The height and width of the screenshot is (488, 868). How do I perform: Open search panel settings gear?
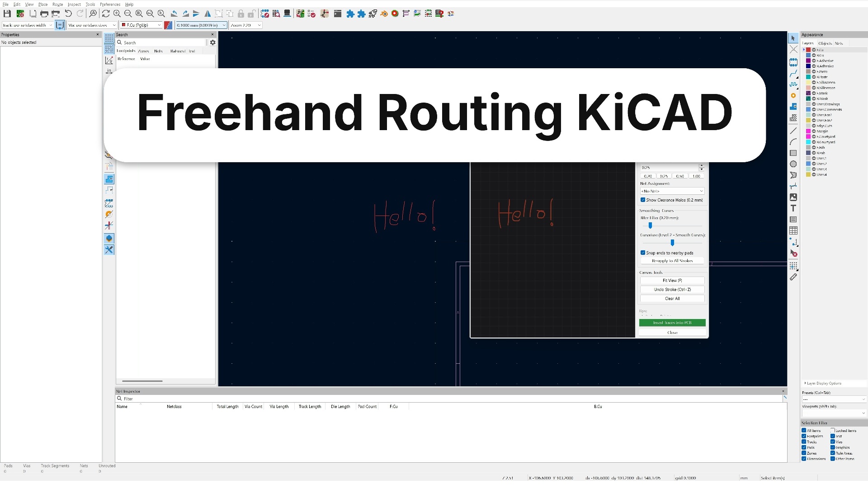pos(212,42)
